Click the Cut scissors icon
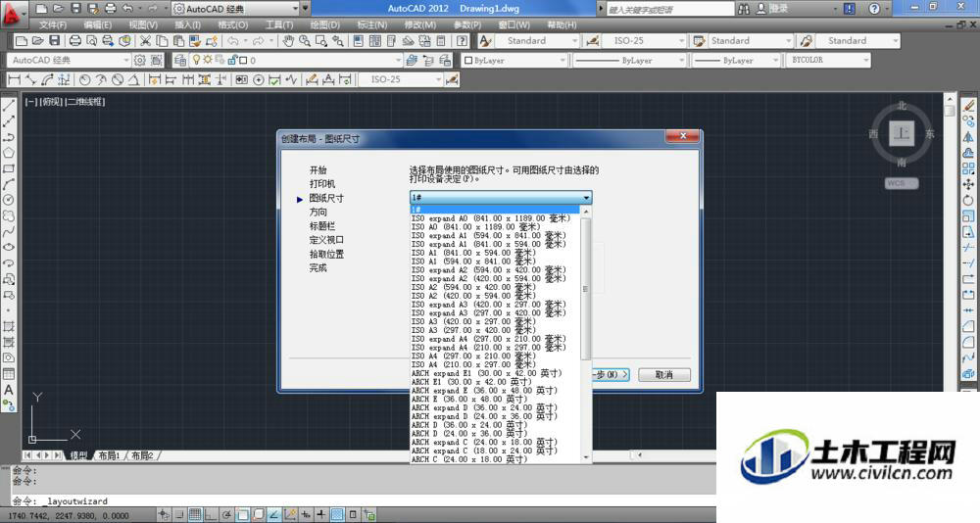980x523 pixels. coord(145,40)
